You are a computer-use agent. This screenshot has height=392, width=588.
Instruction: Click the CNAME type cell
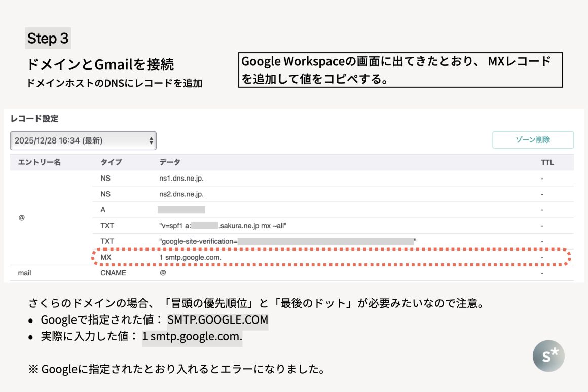pyautogui.click(x=113, y=273)
